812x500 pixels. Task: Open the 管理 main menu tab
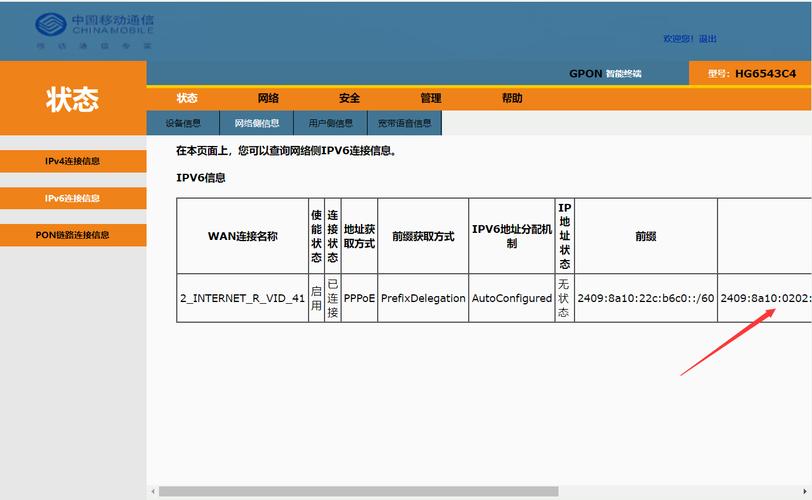431,98
